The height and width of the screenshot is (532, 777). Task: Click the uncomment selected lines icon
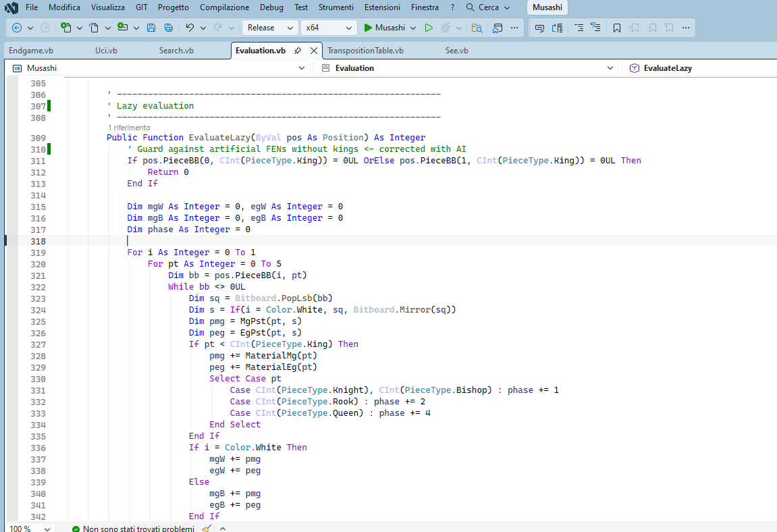coord(595,28)
